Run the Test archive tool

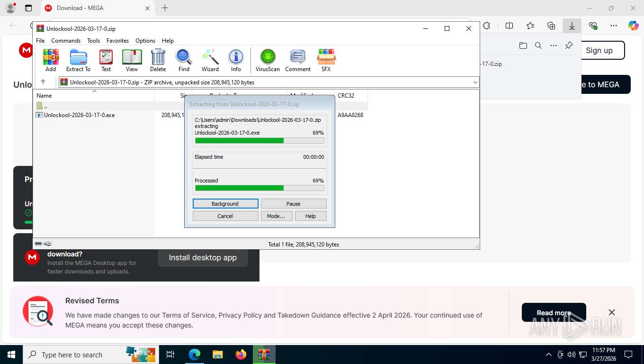[106, 60]
